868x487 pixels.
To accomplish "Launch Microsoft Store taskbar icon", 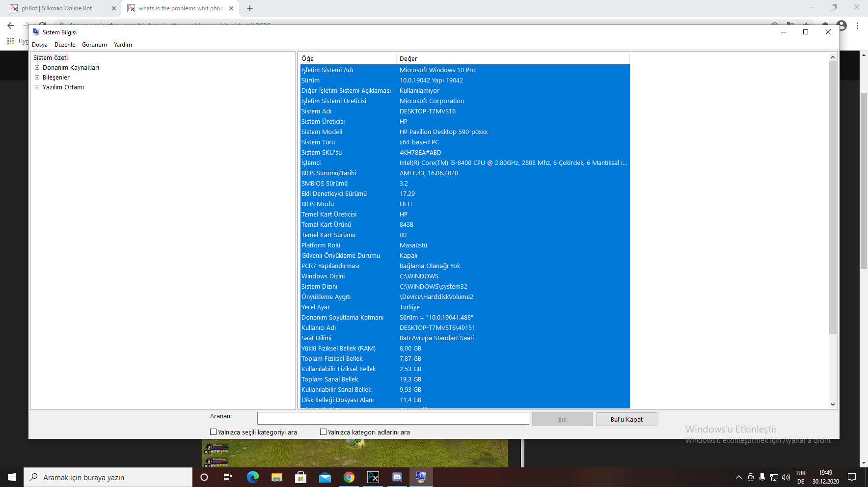I will [x=300, y=477].
